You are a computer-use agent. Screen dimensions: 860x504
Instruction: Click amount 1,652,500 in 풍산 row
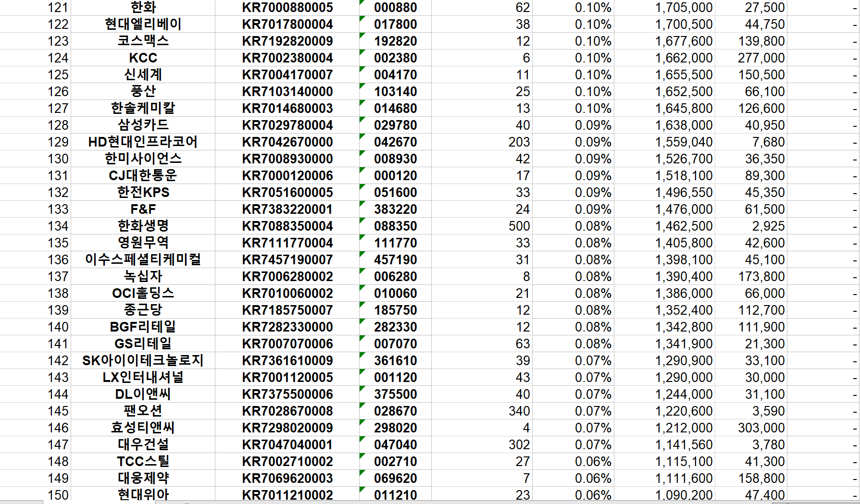[664, 92]
